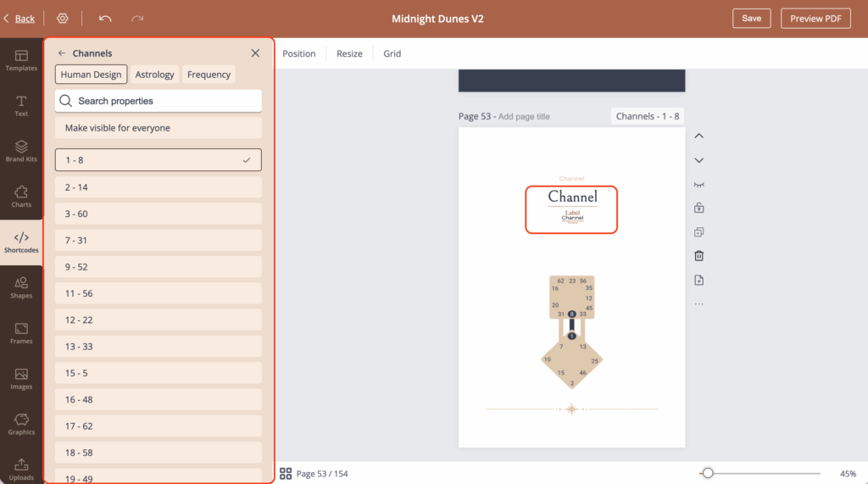The height and width of the screenshot is (484, 868).
Task: Move page up with chevron arrow
Action: pos(699,136)
